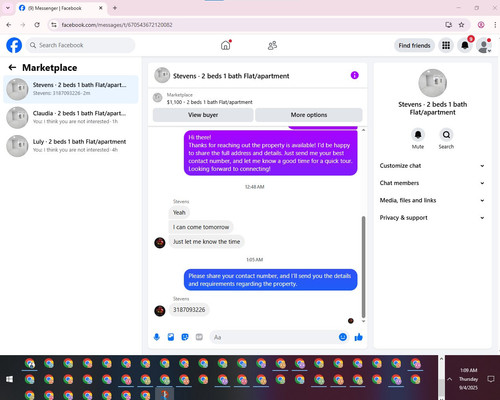Send a thumbs-up like

coord(359,337)
